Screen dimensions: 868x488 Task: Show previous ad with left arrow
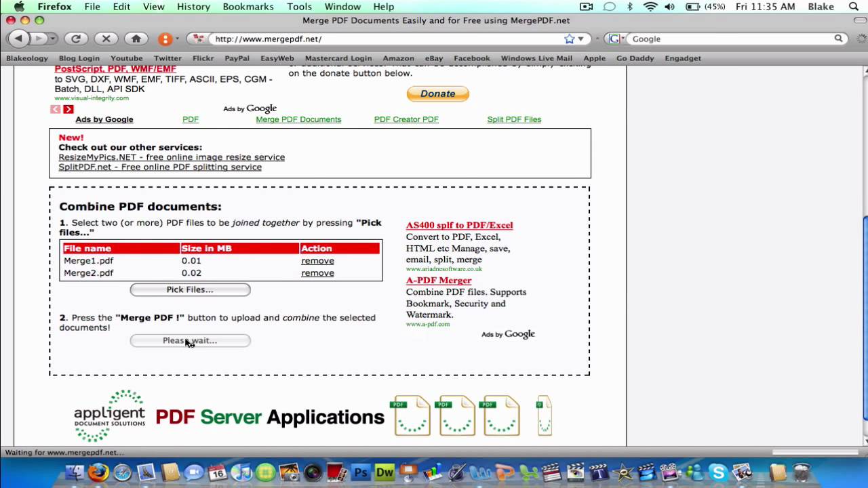56,109
